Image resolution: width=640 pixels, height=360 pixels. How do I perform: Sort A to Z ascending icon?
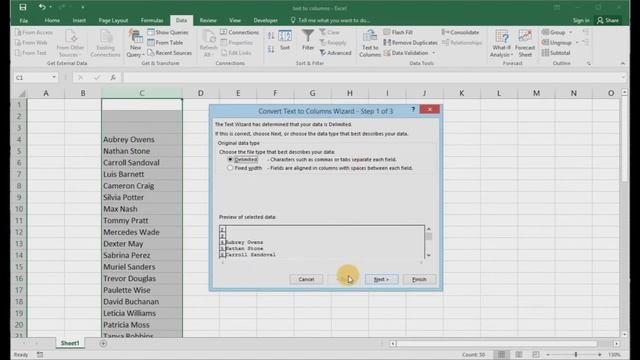click(x=271, y=36)
